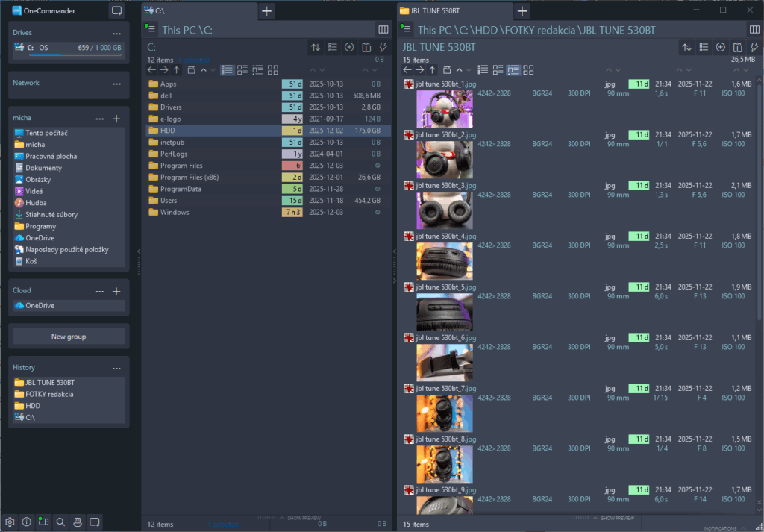Open the feedback chat icon at bottom left

(x=94, y=522)
